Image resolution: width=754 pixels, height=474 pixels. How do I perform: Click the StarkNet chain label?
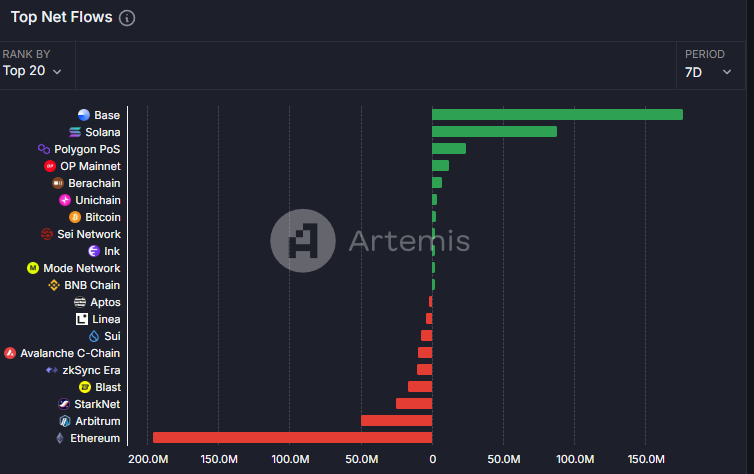click(x=97, y=404)
